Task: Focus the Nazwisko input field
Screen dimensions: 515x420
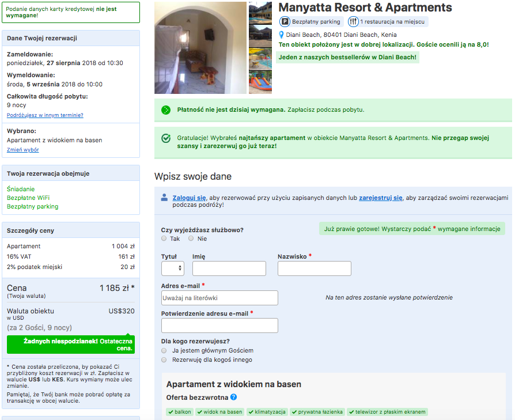Action: pyautogui.click(x=315, y=268)
